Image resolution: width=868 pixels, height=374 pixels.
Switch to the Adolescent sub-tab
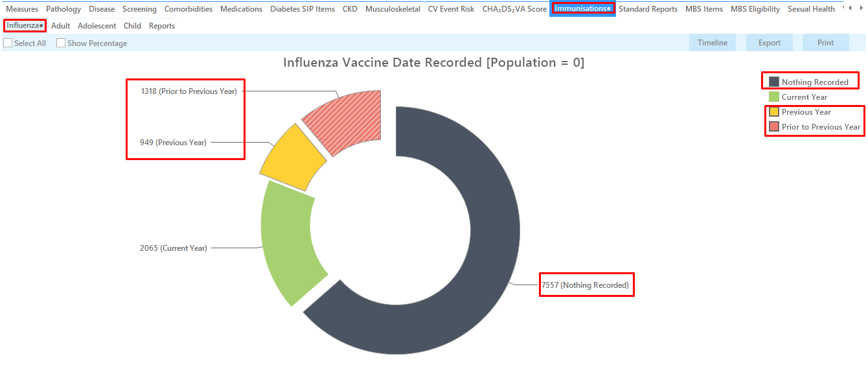pos(97,26)
